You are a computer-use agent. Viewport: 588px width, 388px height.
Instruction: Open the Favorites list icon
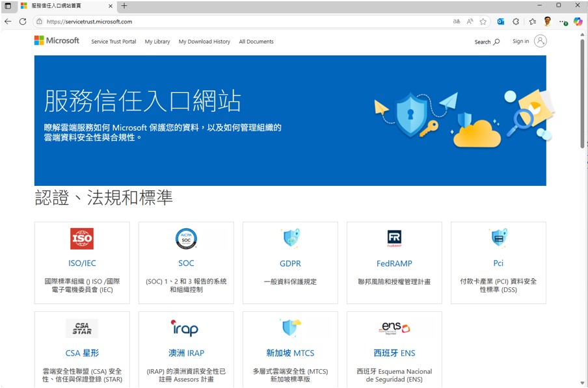(x=532, y=21)
